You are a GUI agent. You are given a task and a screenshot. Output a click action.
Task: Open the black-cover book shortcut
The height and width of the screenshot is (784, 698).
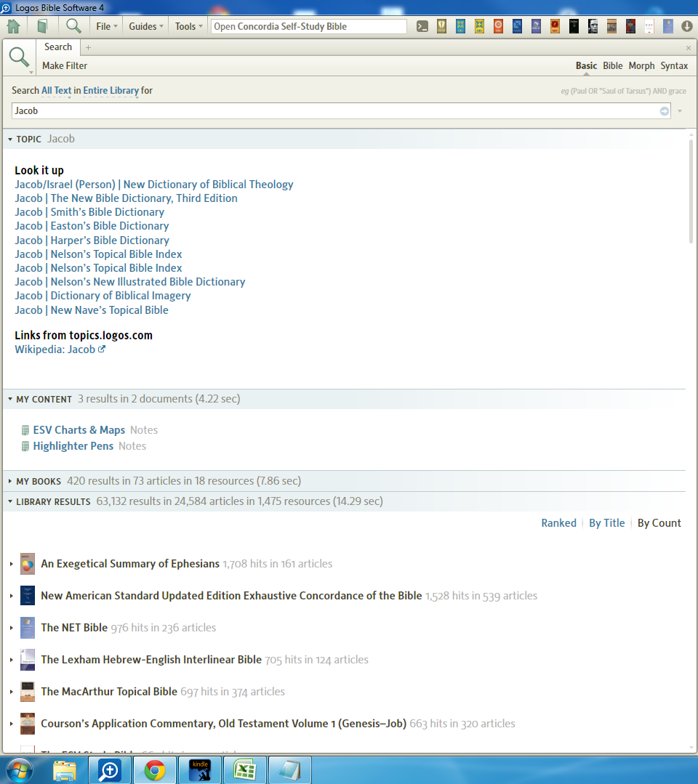point(574,26)
